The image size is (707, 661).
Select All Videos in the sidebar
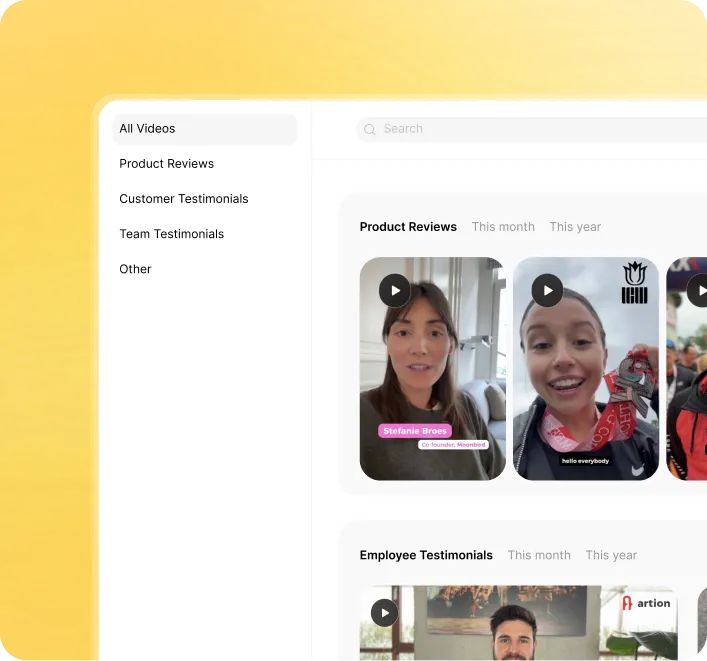pyautogui.click(x=205, y=129)
